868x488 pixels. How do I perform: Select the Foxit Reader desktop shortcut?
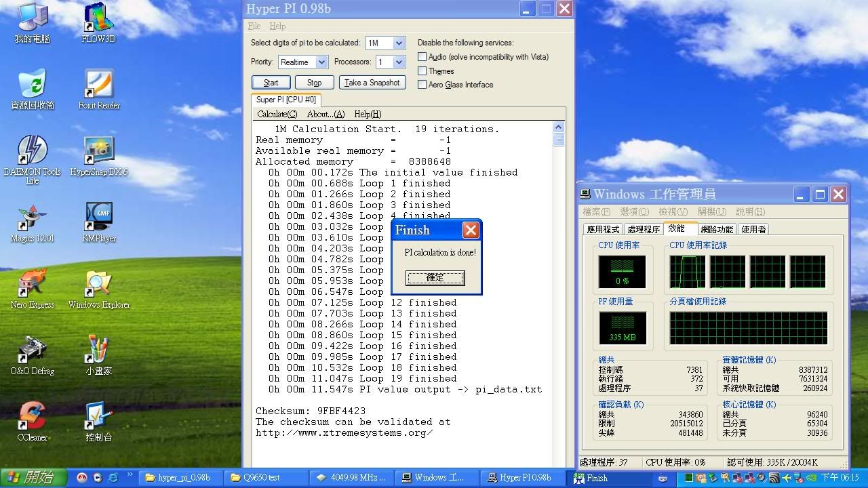(x=98, y=89)
